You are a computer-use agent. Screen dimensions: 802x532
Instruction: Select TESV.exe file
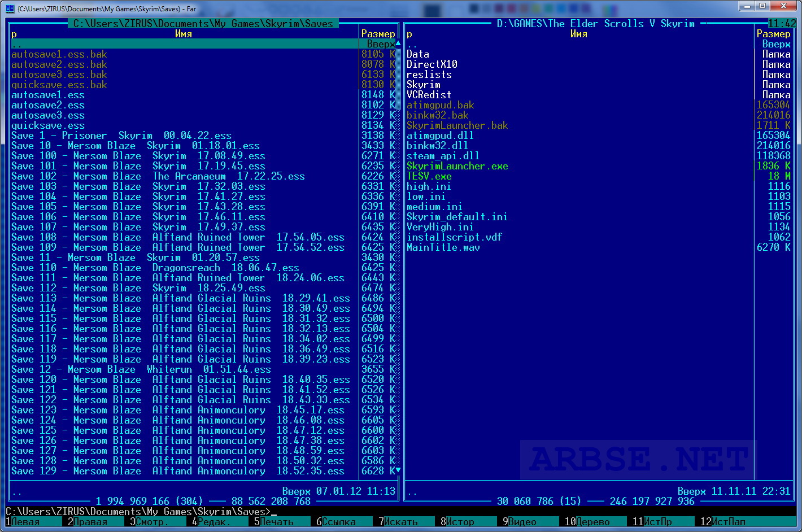tap(429, 176)
